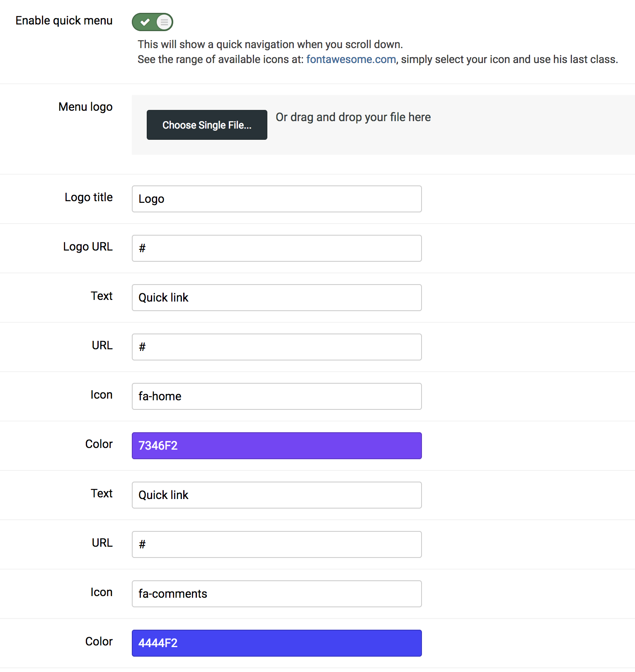Viewport: 635px width, 672px height.
Task: Open the fontawesome.com link
Action: click(351, 59)
